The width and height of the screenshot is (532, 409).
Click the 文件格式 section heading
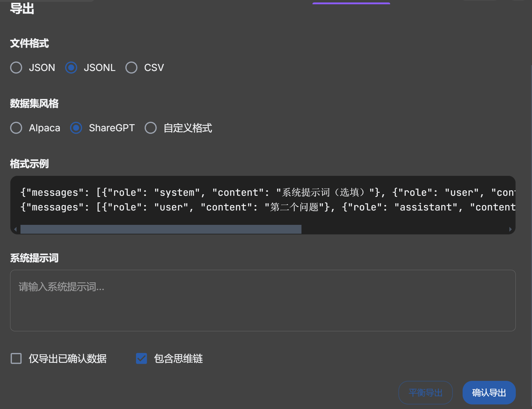[29, 43]
